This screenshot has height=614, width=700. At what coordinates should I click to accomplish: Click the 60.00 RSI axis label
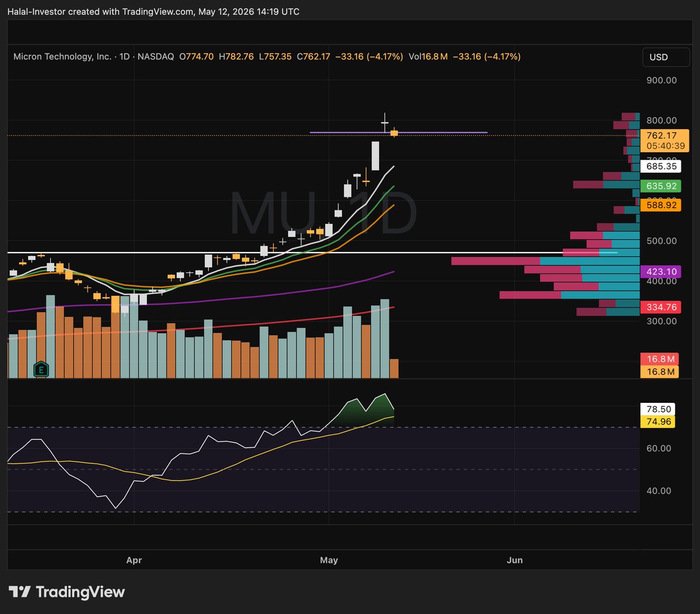click(x=659, y=448)
